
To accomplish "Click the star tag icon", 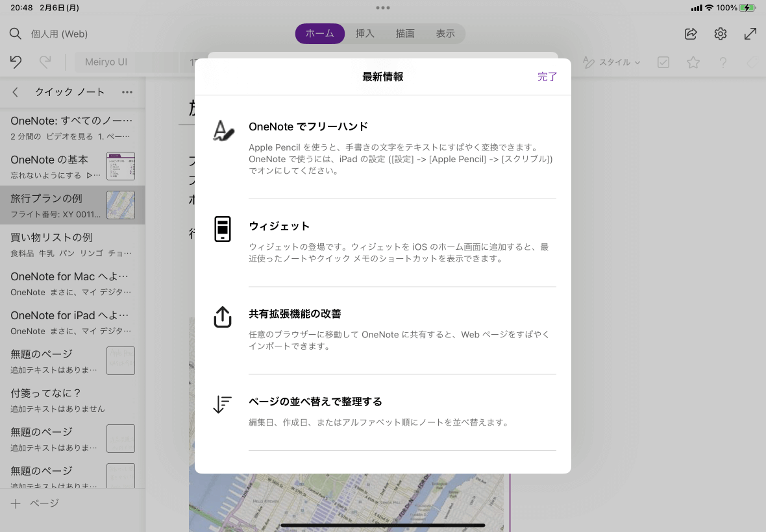I will [693, 62].
